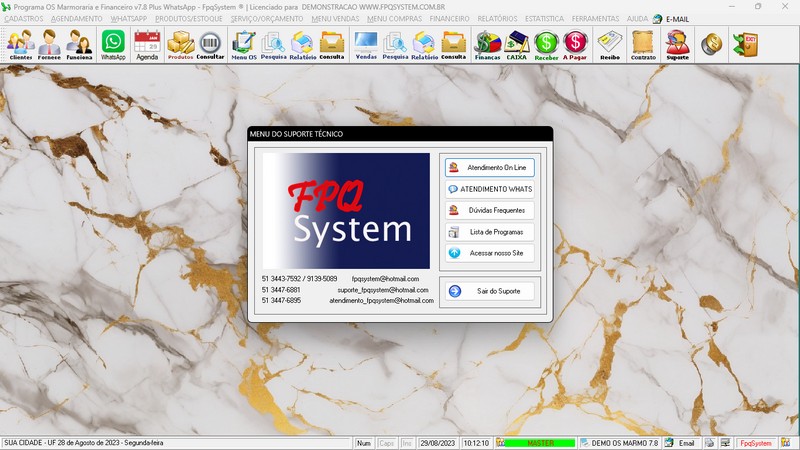The width and height of the screenshot is (800, 450).
Task: Open the MENU VENDAS menu
Action: point(335,19)
